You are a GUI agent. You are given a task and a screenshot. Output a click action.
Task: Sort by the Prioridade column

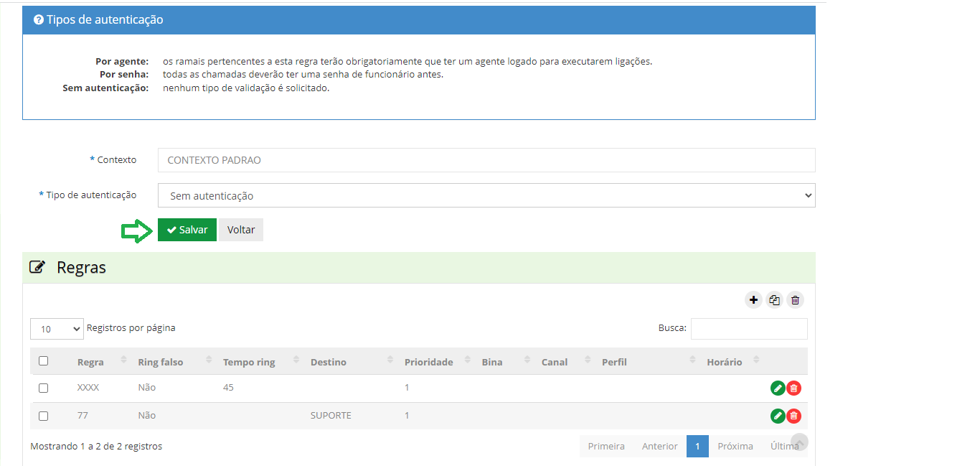coord(435,362)
